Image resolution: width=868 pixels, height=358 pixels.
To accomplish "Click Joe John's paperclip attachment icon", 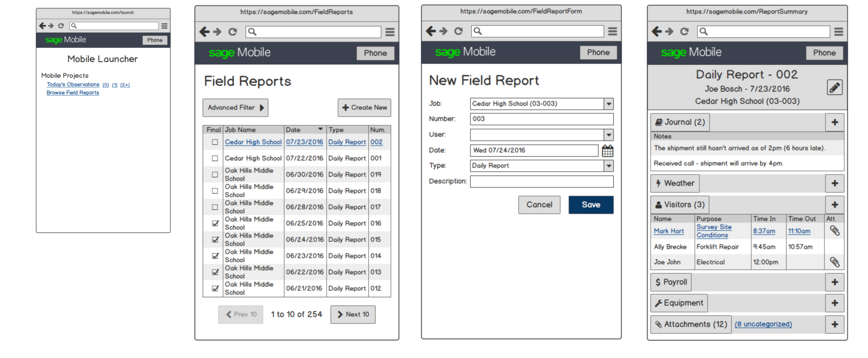I will pos(834,262).
